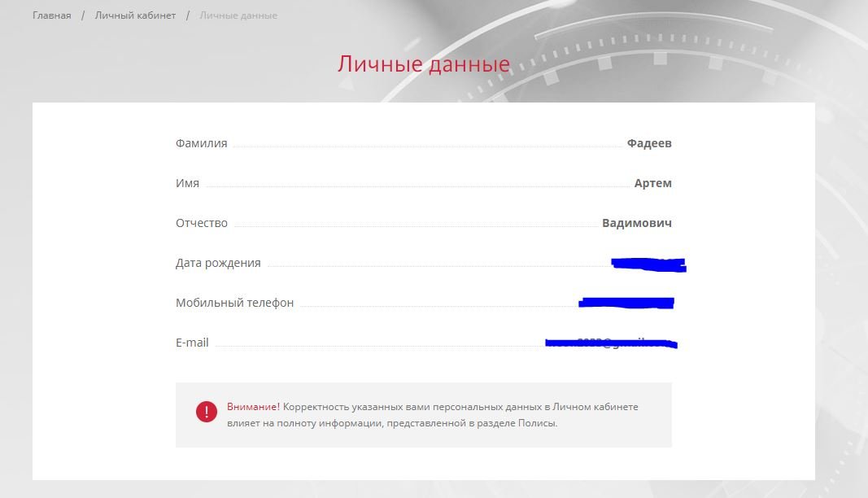This screenshot has width=868, height=498.
Task: Click the notice text mentioning разделе Полисы
Action: pyautogui.click(x=393, y=423)
